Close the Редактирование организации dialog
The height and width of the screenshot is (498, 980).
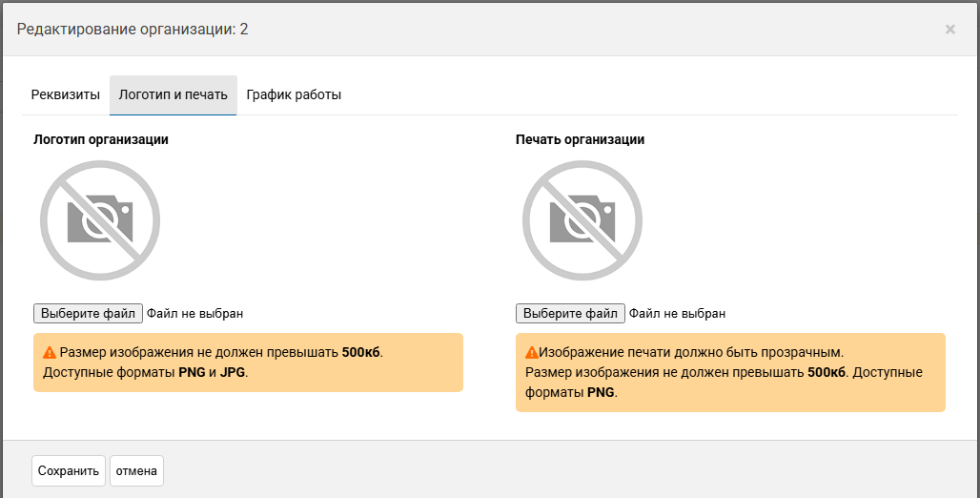tap(950, 30)
